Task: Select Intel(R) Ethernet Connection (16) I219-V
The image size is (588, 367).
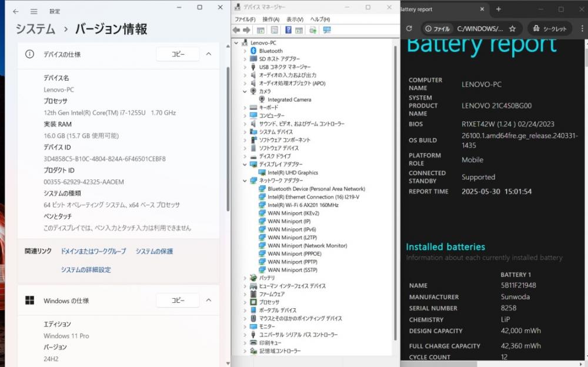Action: [x=313, y=197]
